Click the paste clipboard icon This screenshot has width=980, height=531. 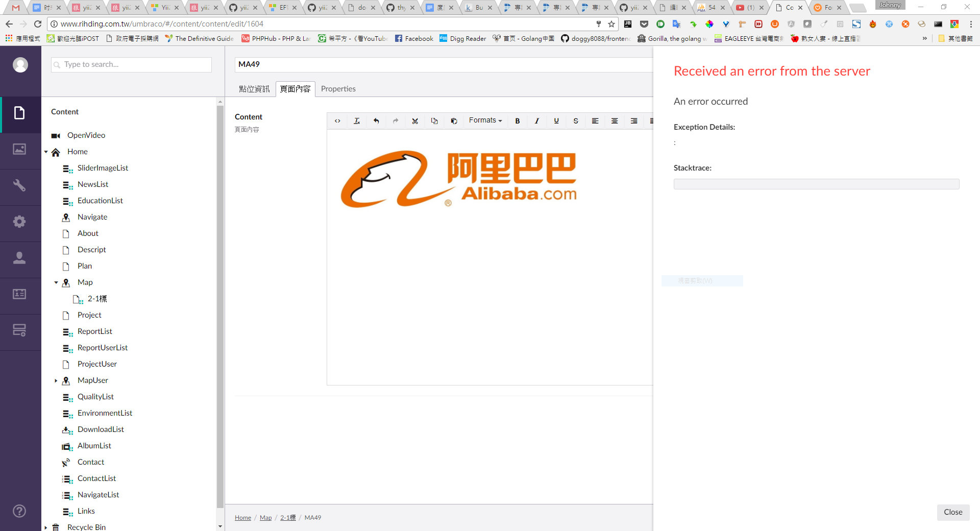[x=454, y=121]
